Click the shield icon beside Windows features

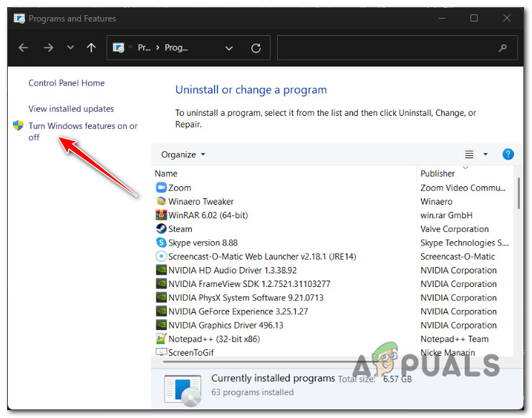[19, 125]
